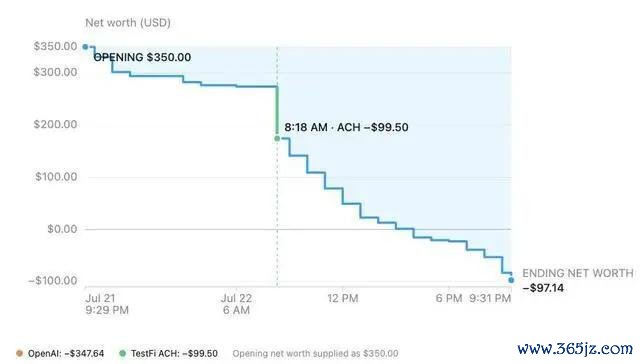Click the Net worth (USD) axis title
The image size is (640, 364).
(x=128, y=23)
